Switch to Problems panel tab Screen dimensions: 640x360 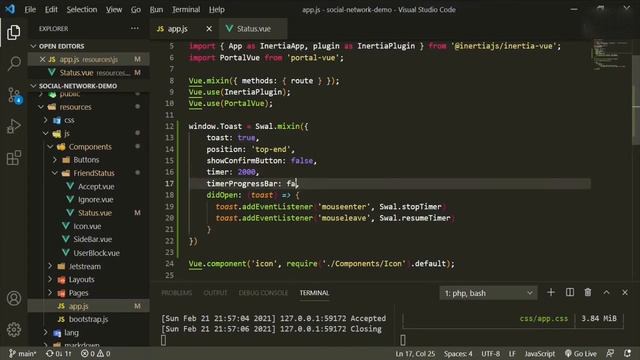click(x=176, y=293)
